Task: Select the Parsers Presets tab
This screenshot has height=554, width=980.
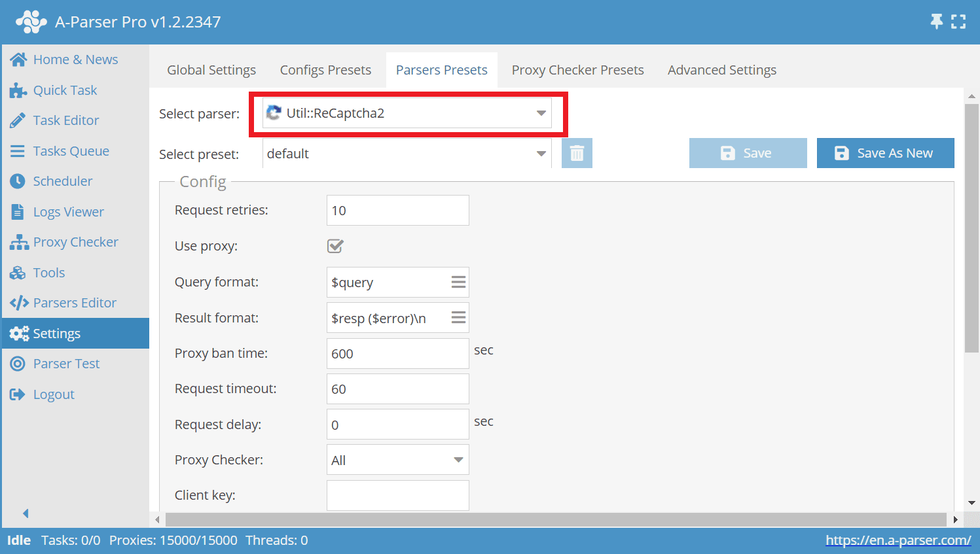Action: pos(442,70)
